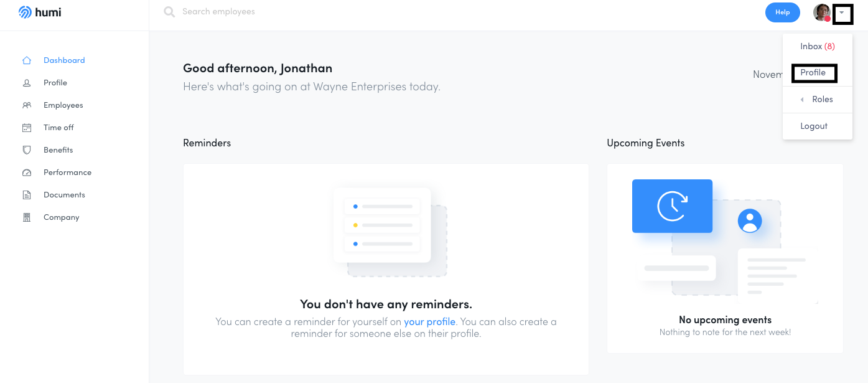Open Inbox (8) from user menu
This screenshot has height=383, width=868.
818,47
